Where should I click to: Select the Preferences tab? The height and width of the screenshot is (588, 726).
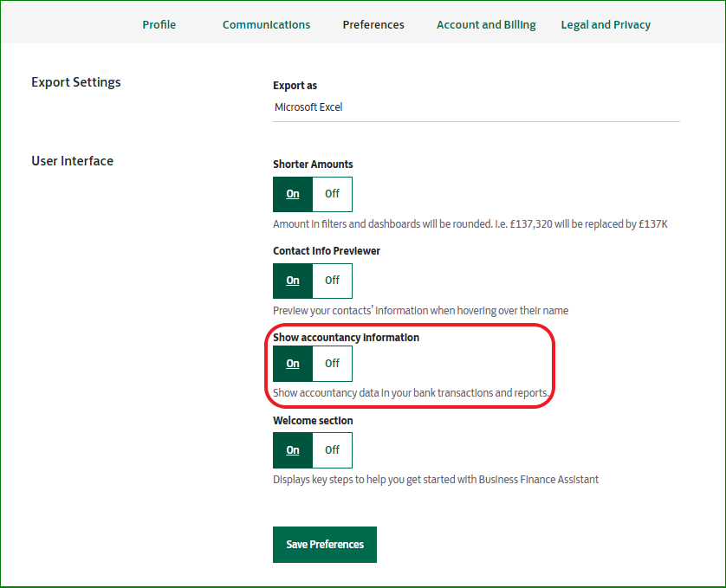(373, 24)
